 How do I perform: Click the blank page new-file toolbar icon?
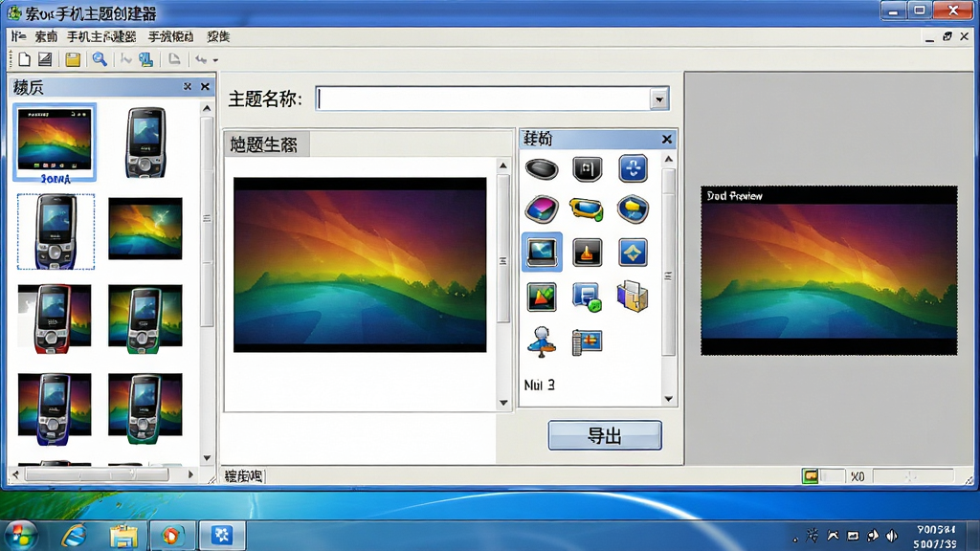(x=24, y=59)
